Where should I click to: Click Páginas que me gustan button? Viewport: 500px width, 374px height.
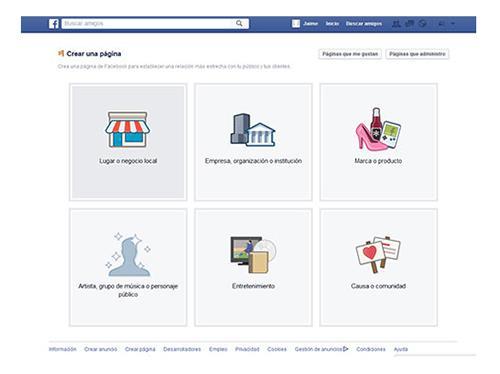[350, 54]
